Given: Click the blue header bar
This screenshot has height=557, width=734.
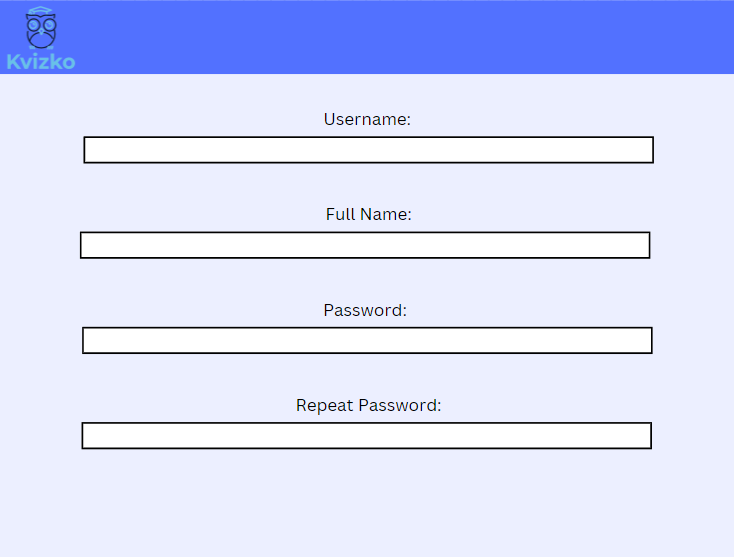Looking at the screenshot, I should click(x=400, y=37).
